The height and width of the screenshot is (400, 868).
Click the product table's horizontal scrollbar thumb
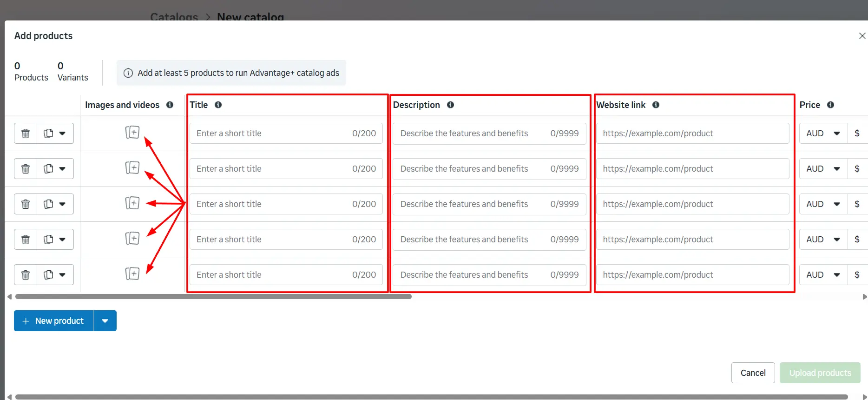213,297
